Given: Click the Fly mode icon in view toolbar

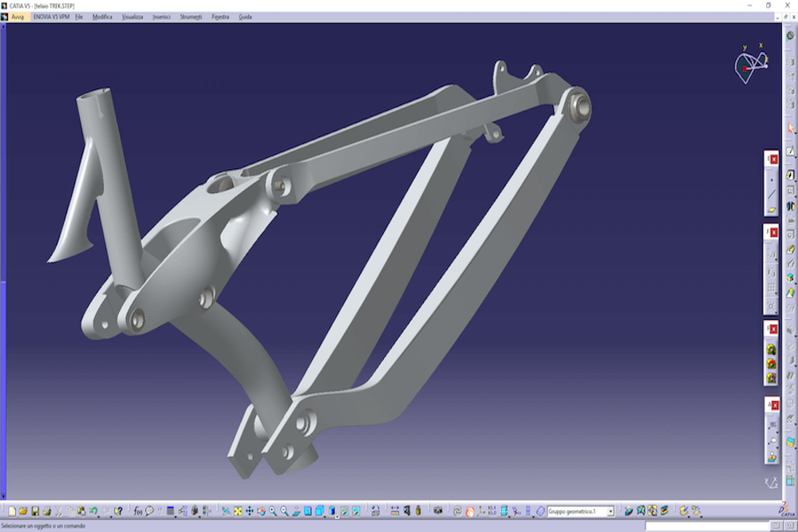Looking at the screenshot, I should [x=226, y=511].
